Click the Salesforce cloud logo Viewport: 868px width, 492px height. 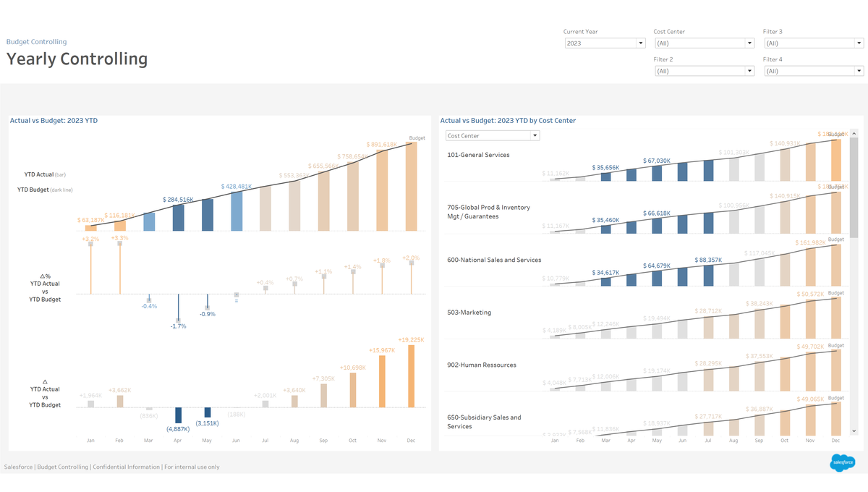coord(842,462)
